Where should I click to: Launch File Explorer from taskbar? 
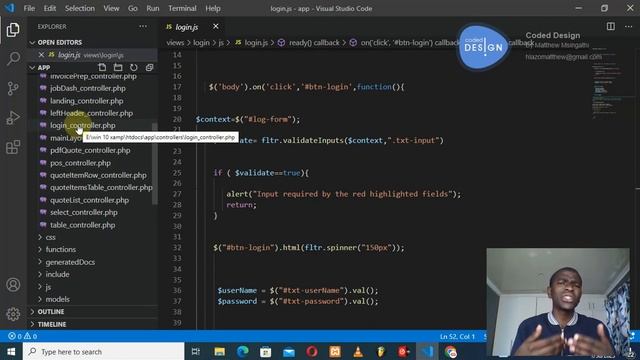coord(219,351)
